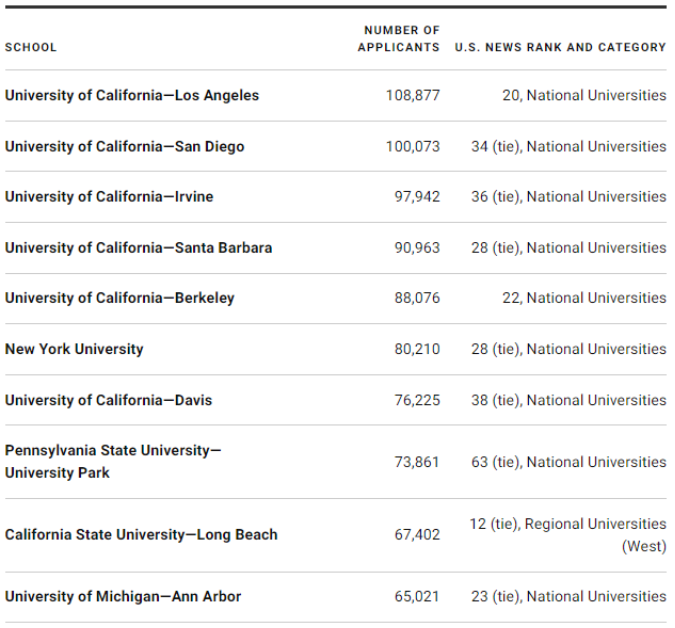Click University of California—Berkeley school name
The image size is (675, 628).
[x=120, y=298]
